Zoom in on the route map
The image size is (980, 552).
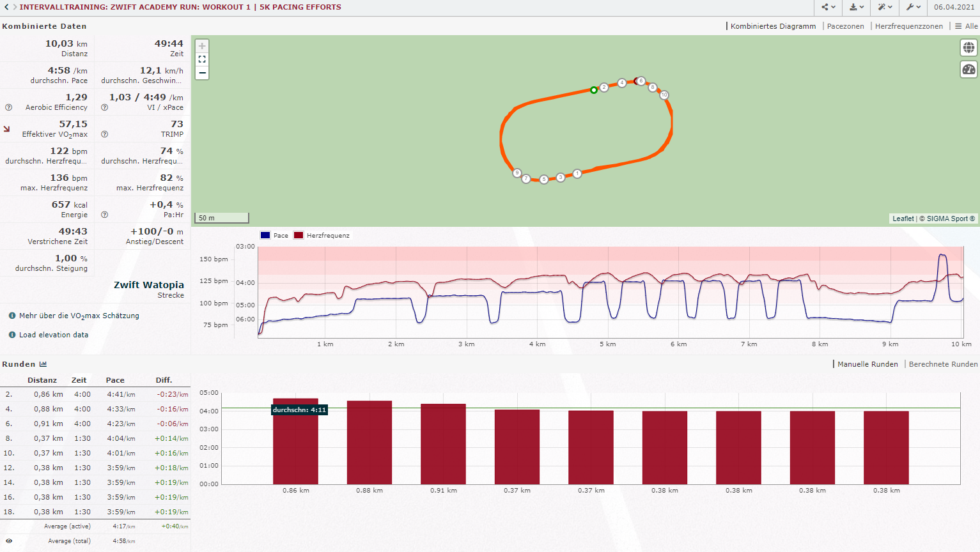coord(202,46)
